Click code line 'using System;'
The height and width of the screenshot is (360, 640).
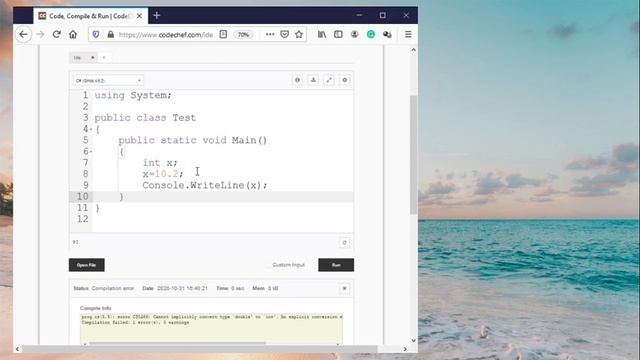(x=133, y=96)
